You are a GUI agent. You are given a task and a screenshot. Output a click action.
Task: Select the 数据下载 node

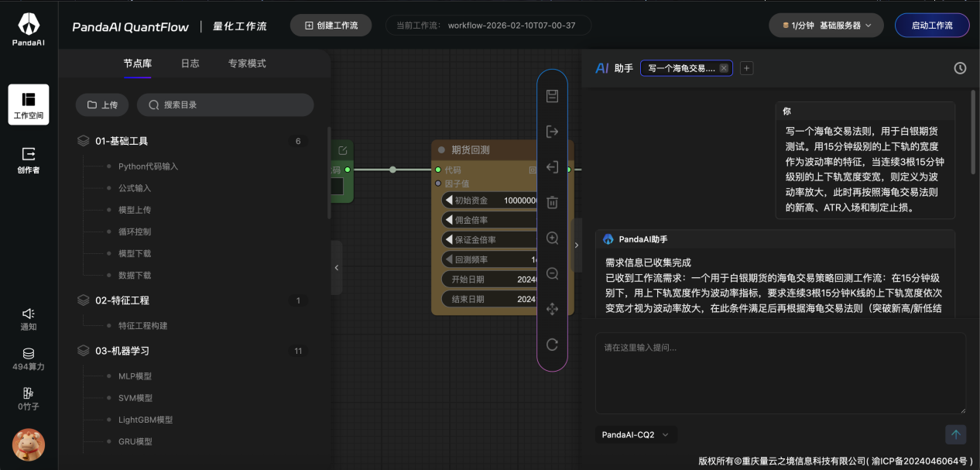pos(135,275)
